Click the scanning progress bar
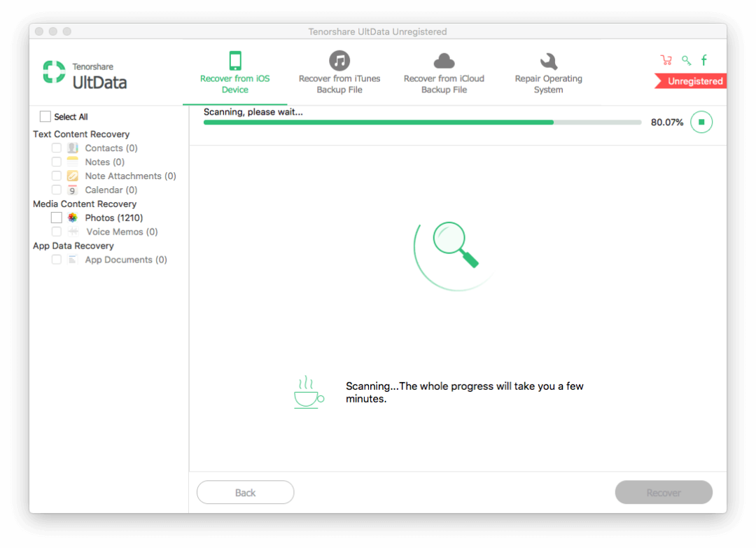This screenshot has height=548, width=756. 422,122
